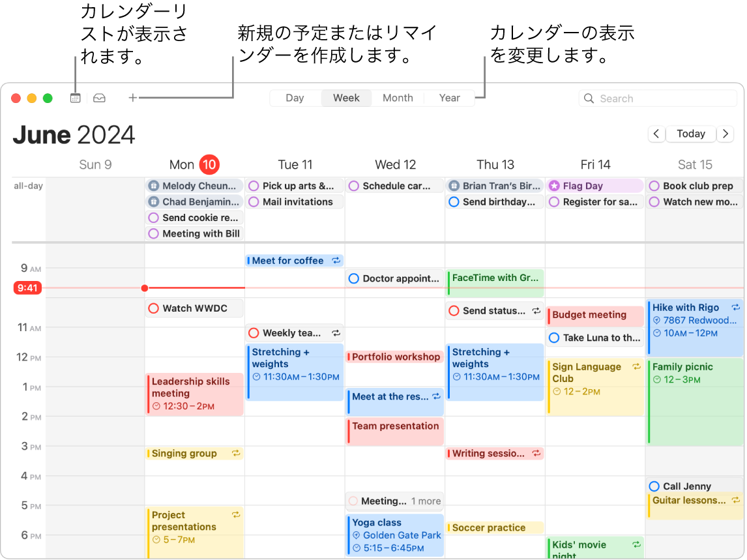Switch to Month view
The width and height of the screenshot is (747, 560).
398,98
